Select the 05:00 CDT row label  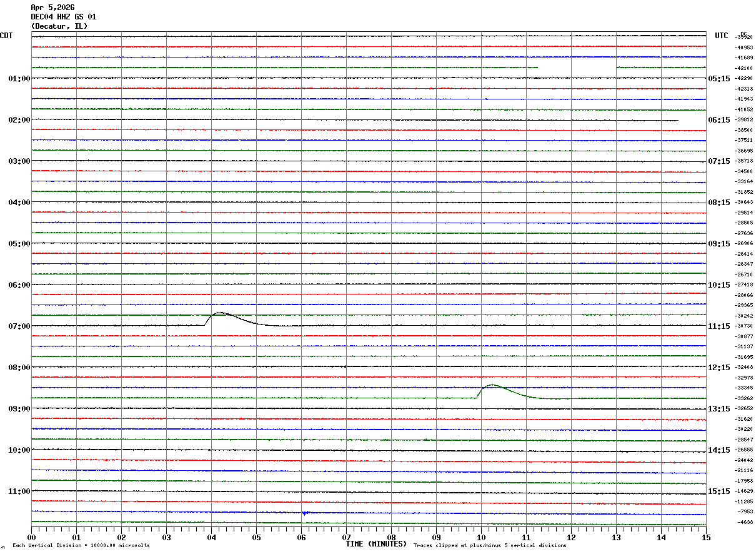19,244
